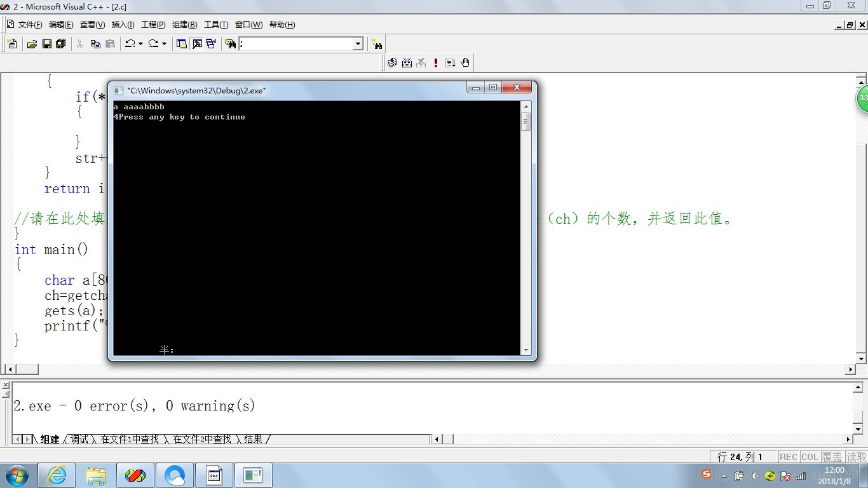The height and width of the screenshot is (488, 868).
Task: Insert a breakpoint with hand icon
Action: (465, 62)
